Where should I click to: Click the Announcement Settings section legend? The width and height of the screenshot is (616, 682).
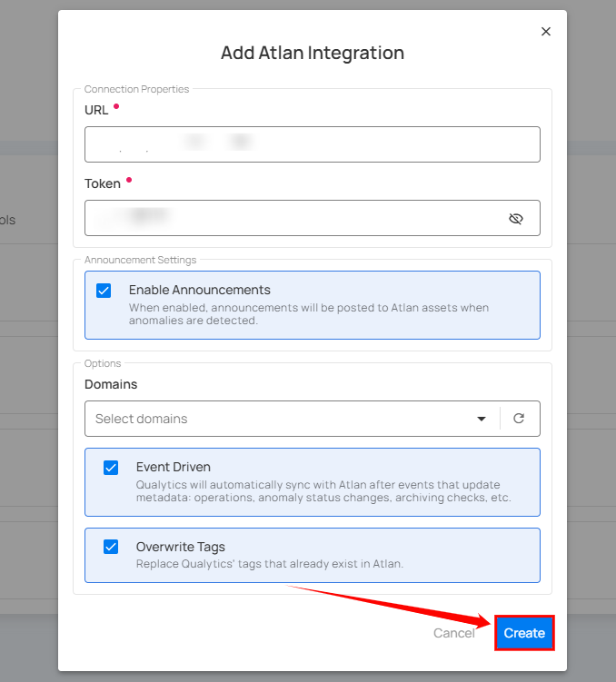[140, 260]
